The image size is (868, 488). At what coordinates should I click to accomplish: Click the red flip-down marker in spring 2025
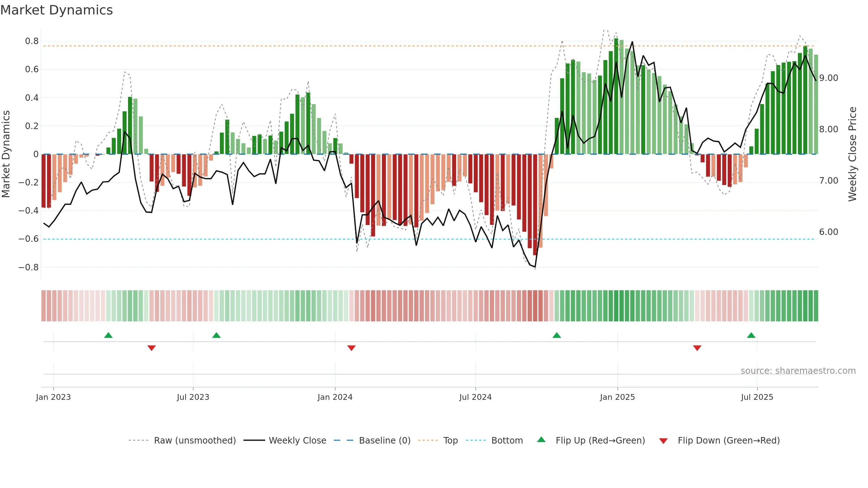pos(697,348)
